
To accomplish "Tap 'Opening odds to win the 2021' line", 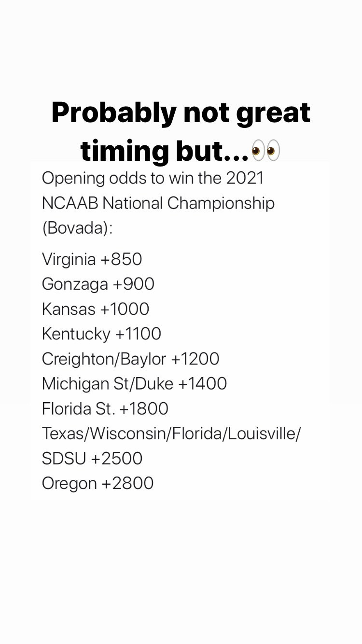I will point(153,178).
